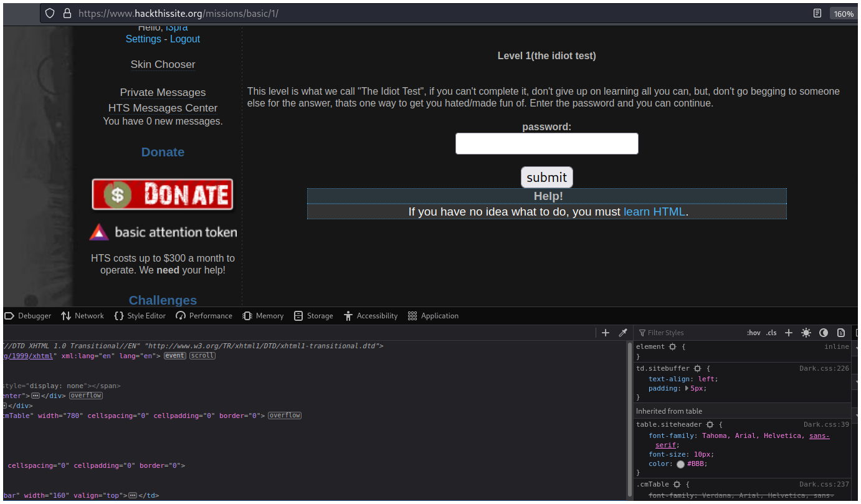
Task: Toggle light color scheme simulation sun icon
Action: pos(806,333)
